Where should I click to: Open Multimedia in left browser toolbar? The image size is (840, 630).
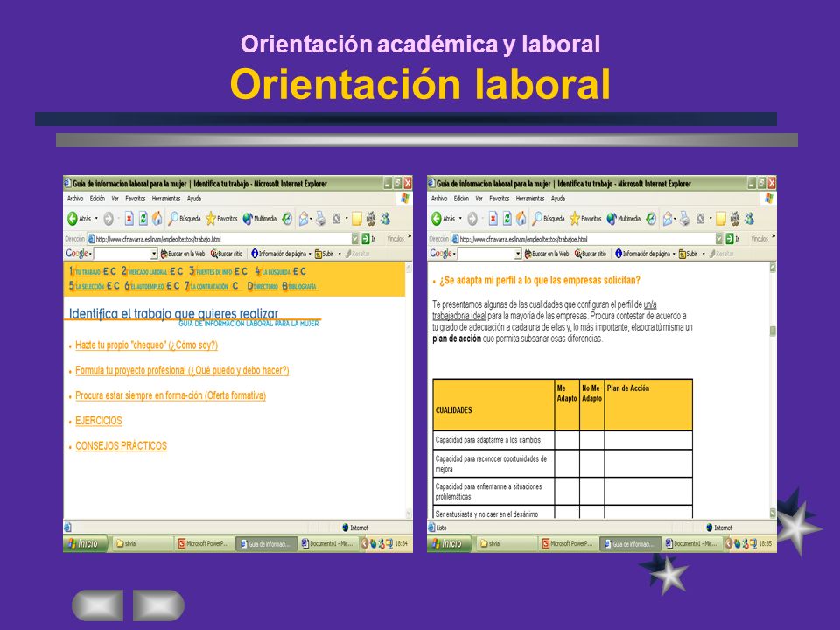(259, 219)
